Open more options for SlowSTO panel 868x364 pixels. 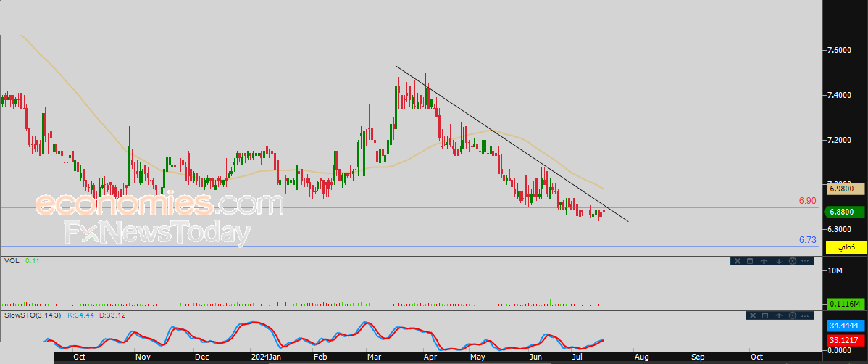click(806, 315)
